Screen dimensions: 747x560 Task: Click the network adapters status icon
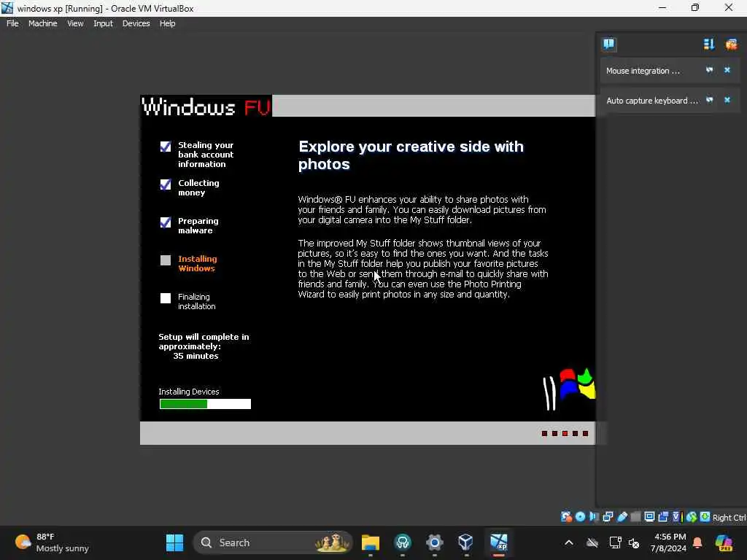point(608,517)
